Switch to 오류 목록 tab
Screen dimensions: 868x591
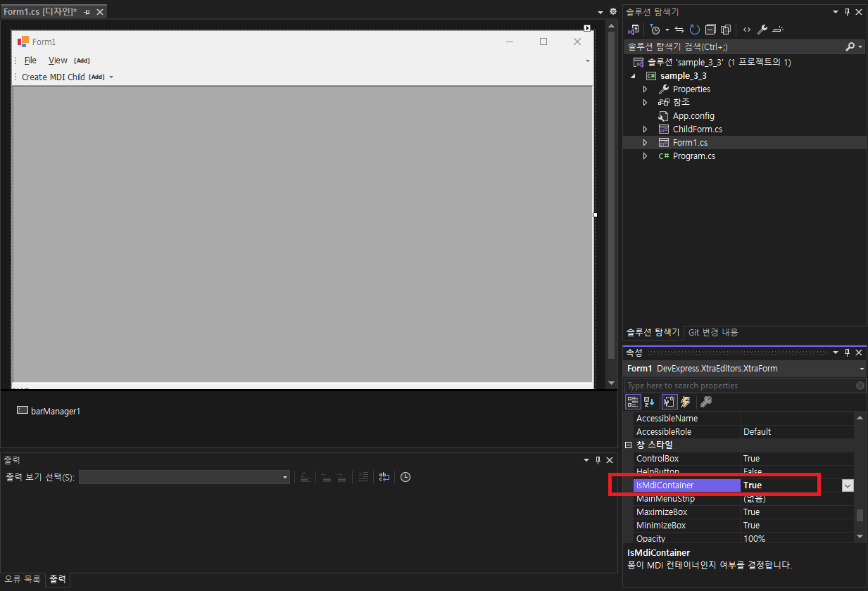coord(23,580)
